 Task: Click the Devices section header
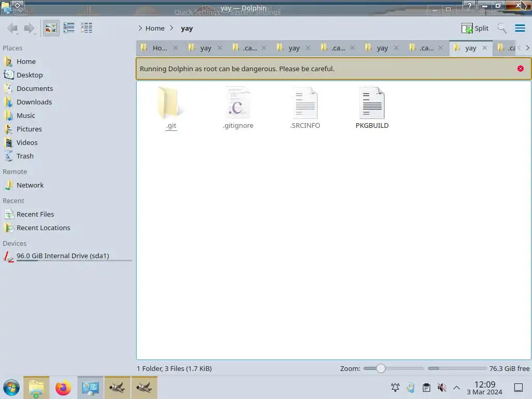point(15,243)
